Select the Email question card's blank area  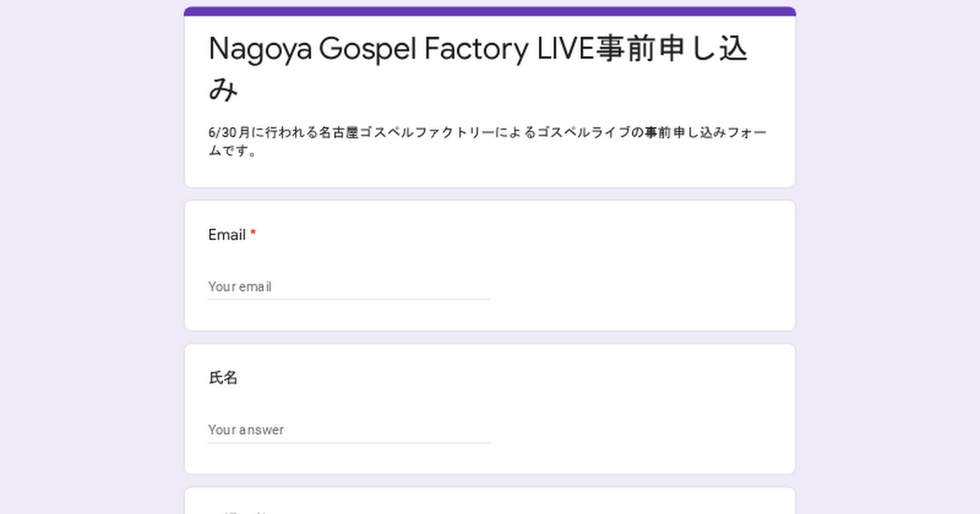pos(637,269)
